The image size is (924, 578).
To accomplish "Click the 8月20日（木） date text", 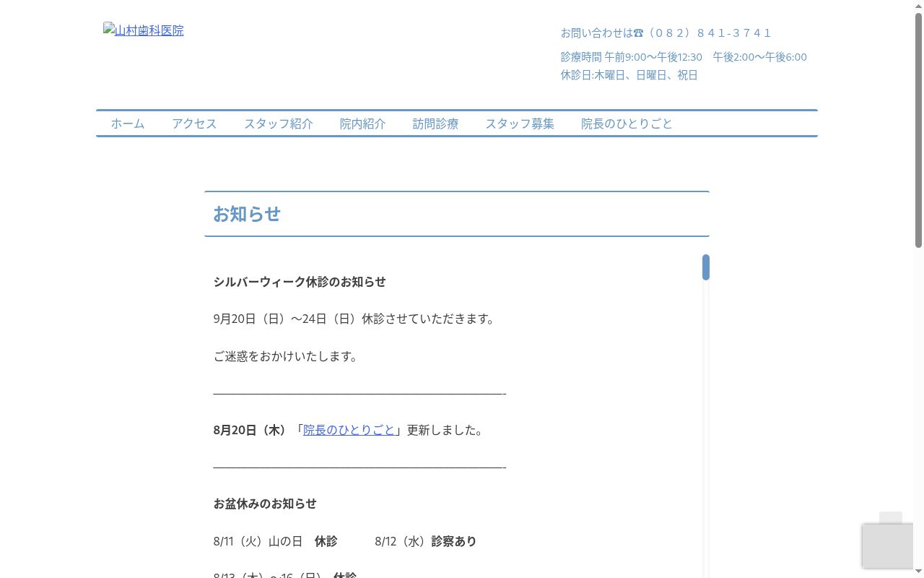I will point(250,430).
